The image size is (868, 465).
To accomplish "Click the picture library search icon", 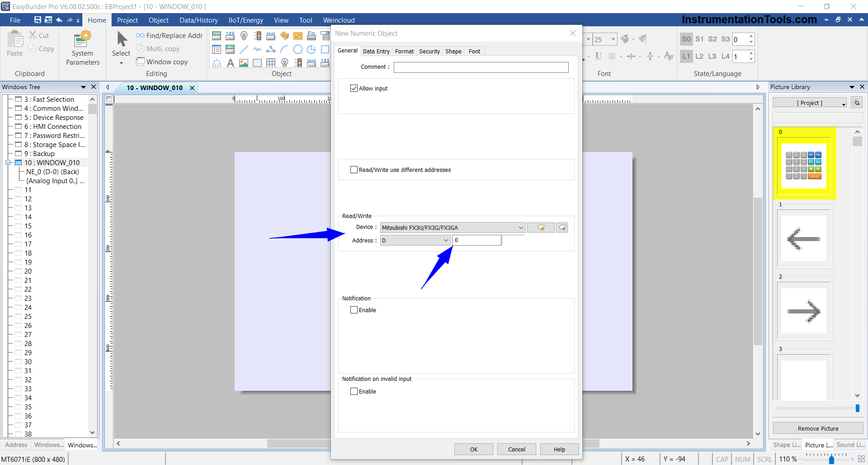I will click(x=857, y=103).
